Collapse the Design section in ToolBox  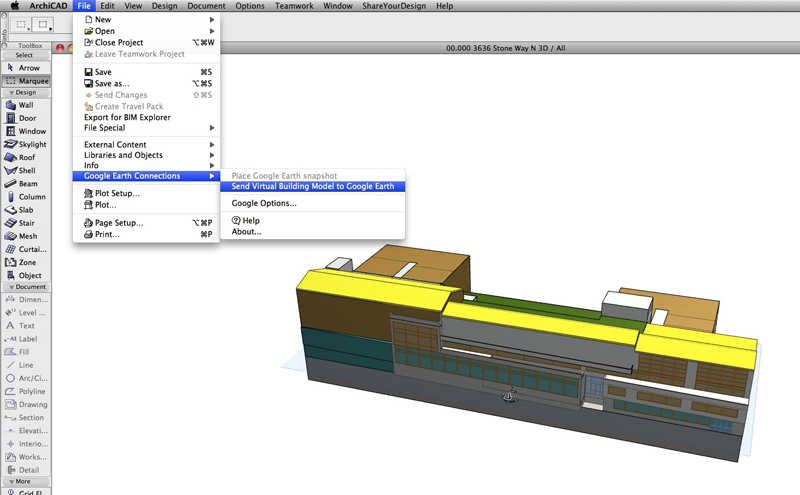coord(26,92)
